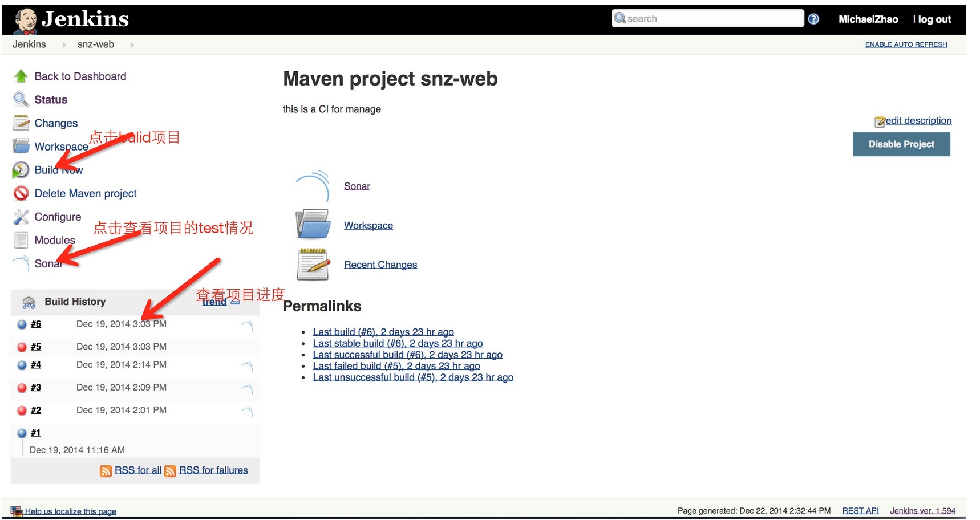Image resolution: width=980 pixels, height=520 pixels.
Task: Click the ENABLE AUTO REFRESH link
Action: point(906,44)
